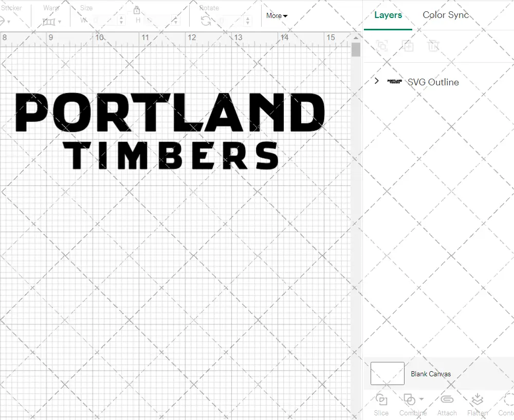Viewport: 514px width, 420px height.
Task: Click the canvas vertical scrollbar
Action: [355, 49]
